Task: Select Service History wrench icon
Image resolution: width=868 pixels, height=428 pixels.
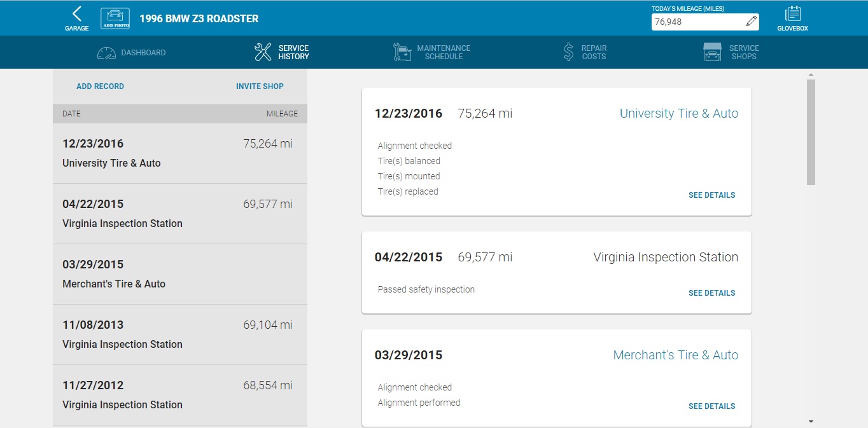Action: [263, 52]
